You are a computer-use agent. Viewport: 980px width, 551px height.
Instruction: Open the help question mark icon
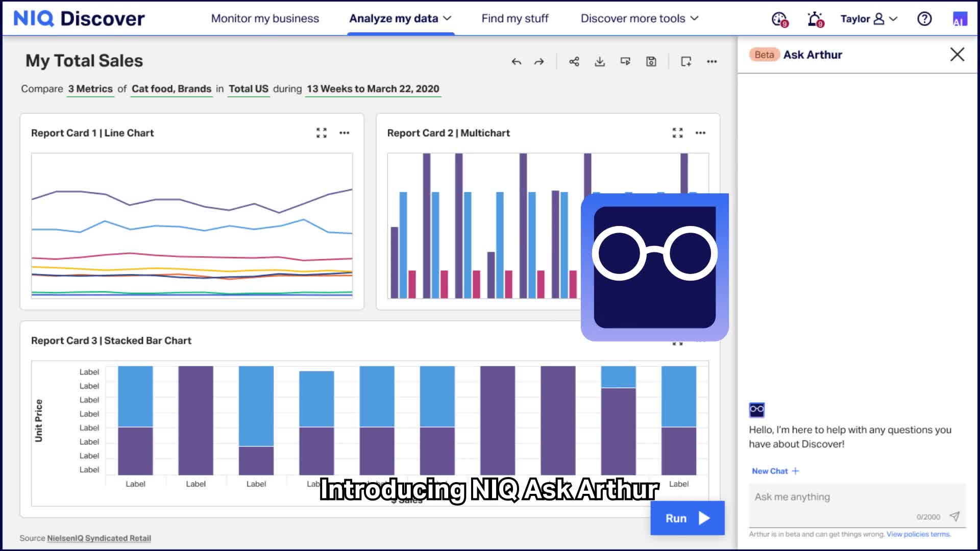pyautogui.click(x=924, y=19)
